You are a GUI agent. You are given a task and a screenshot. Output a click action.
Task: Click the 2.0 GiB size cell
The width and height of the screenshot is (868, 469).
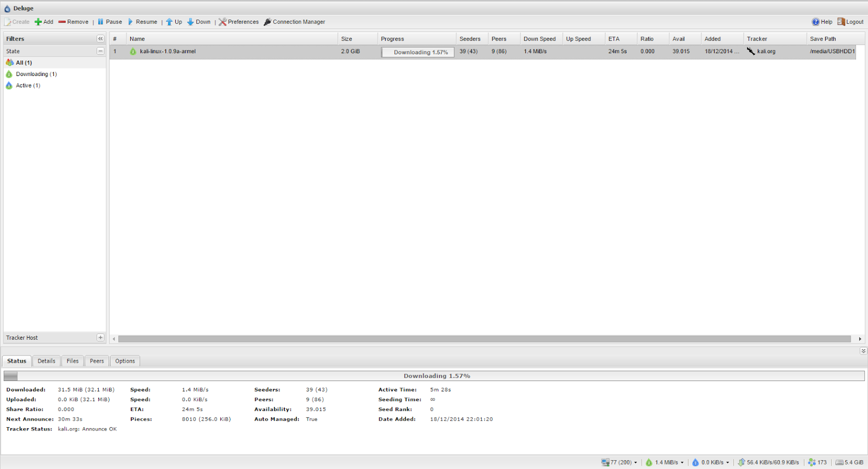pos(350,52)
